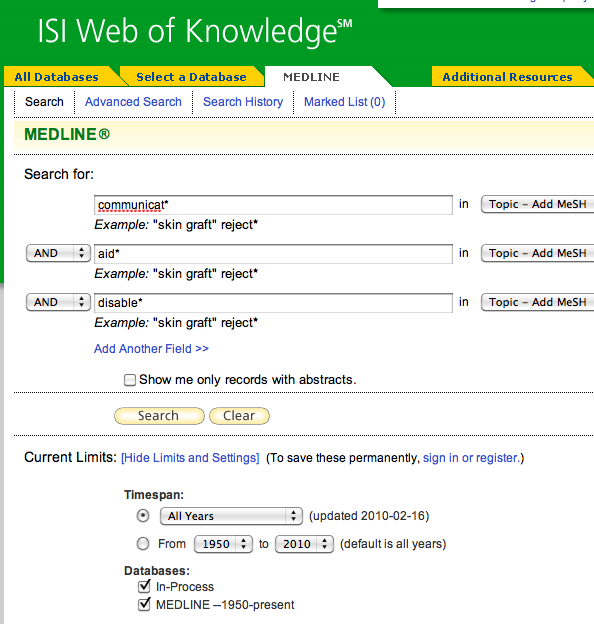Open field selector for communicat* row

tap(538, 204)
